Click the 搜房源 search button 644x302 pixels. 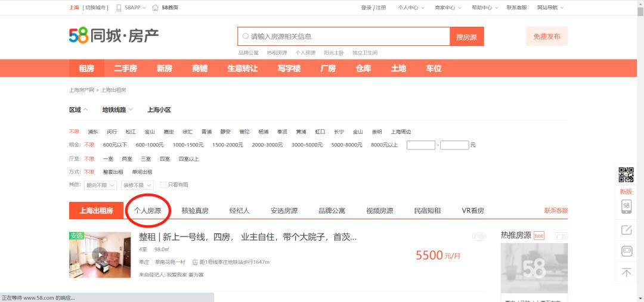click(x=466, y=36)
